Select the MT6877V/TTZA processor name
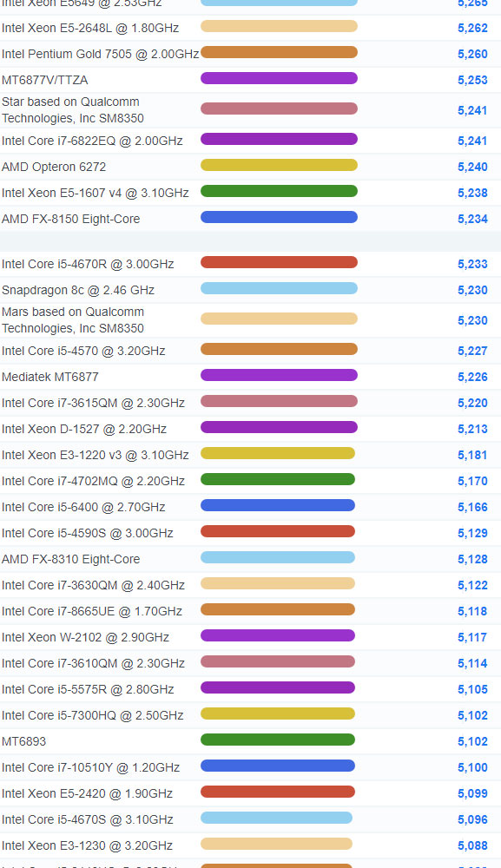The image size is (501, 868). click(x=45, y=80)
